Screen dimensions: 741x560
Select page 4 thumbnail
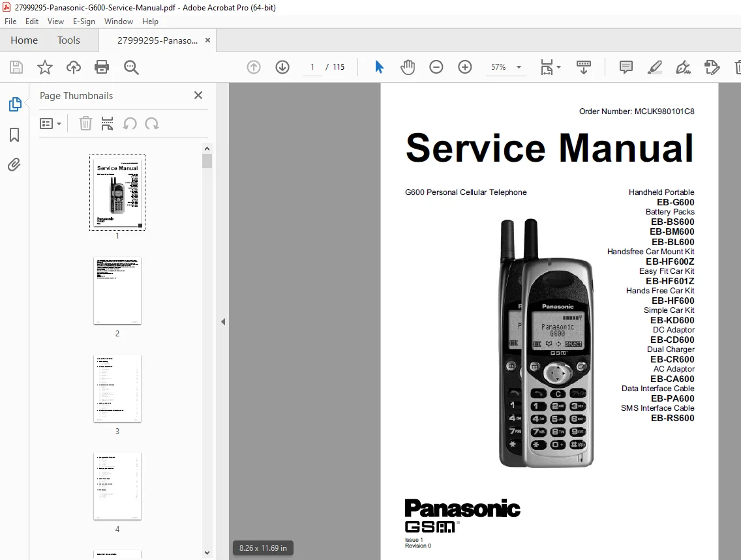(117, 486)
